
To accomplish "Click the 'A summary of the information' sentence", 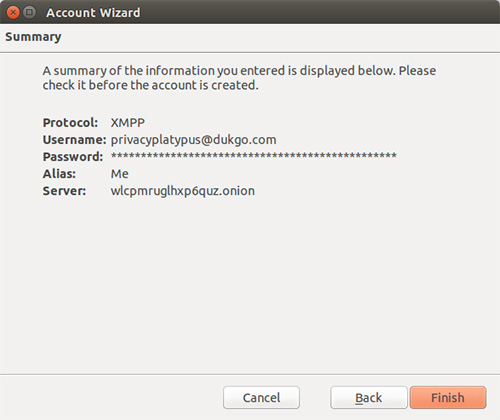I will (x=219, y=71).
